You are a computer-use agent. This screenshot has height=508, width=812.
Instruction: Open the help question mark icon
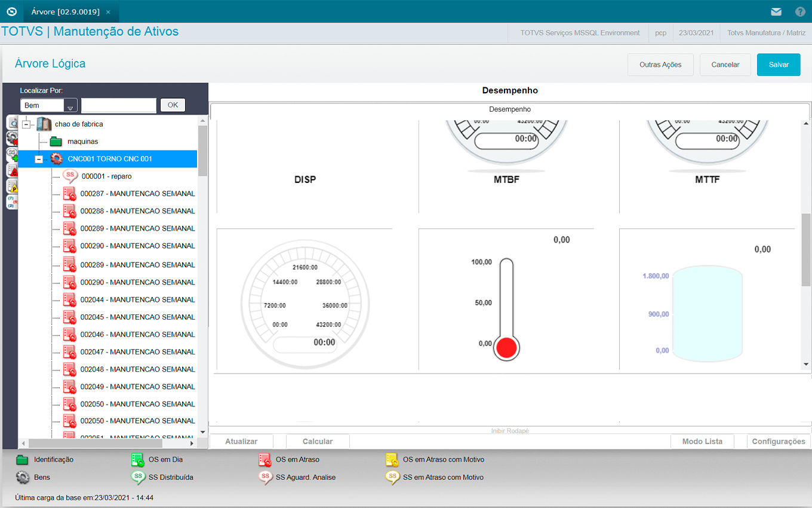click(800, 12)
